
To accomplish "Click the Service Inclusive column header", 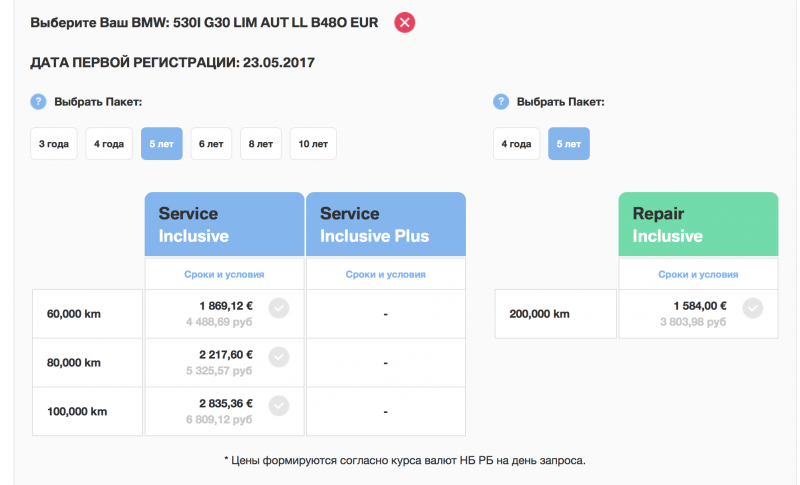I will 224,224.
